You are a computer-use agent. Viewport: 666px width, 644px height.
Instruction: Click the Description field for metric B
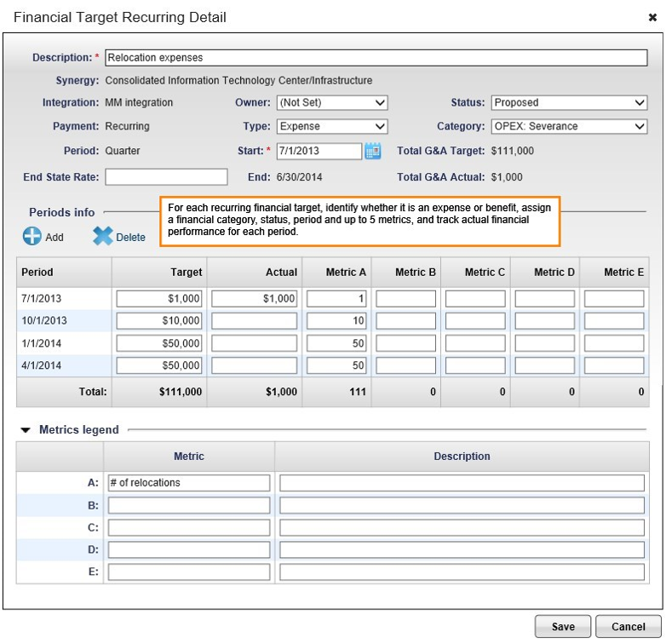point(462,505)
